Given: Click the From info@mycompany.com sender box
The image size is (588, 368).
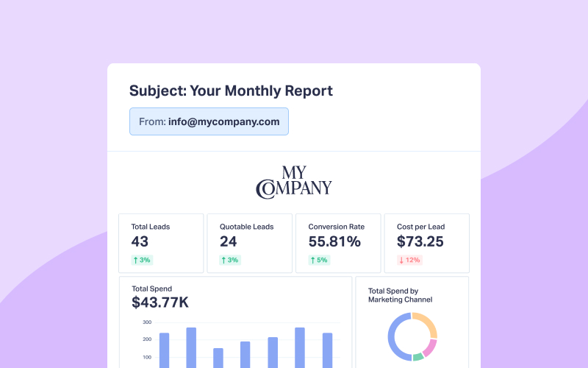Looking at the screenshot, I should pos(209,121).
